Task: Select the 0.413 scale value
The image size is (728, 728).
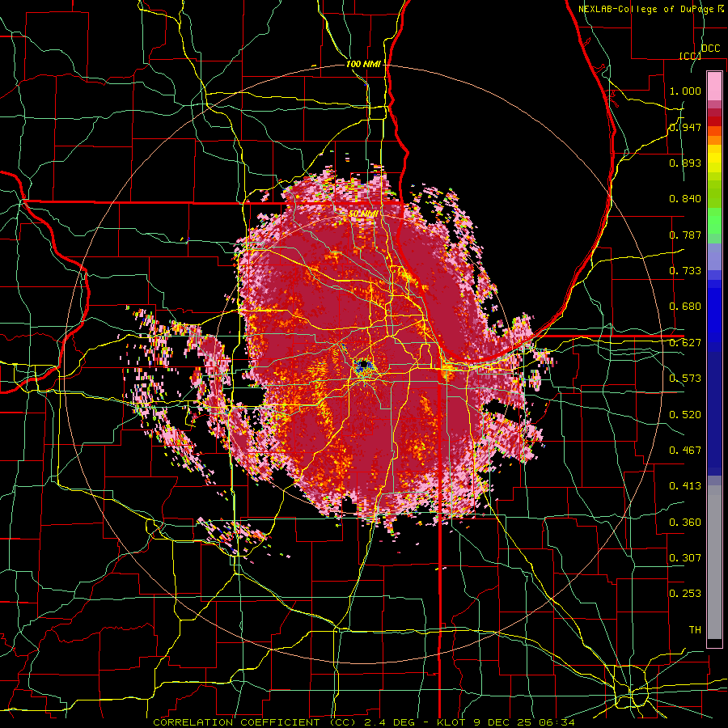Action: [x=685, y=486]
